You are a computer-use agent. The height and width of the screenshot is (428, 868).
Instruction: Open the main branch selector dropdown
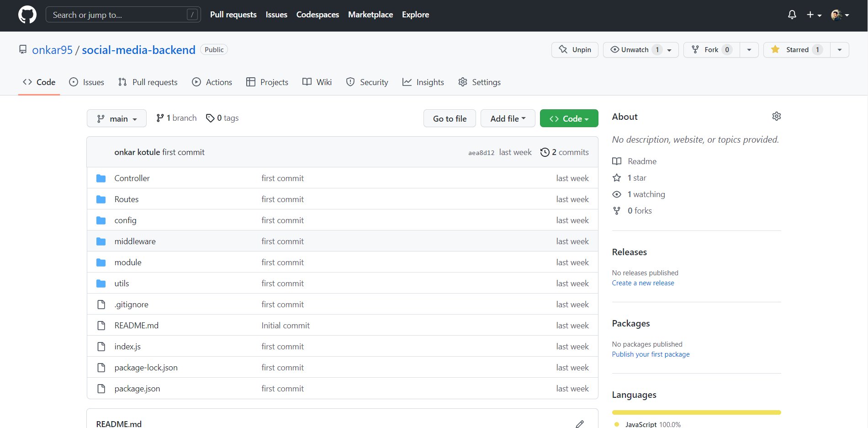point(116,118)
